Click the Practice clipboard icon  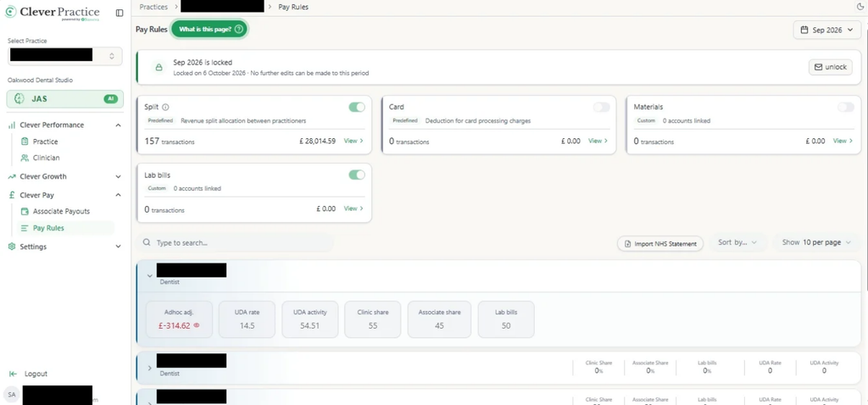click(x=25, y=141)
